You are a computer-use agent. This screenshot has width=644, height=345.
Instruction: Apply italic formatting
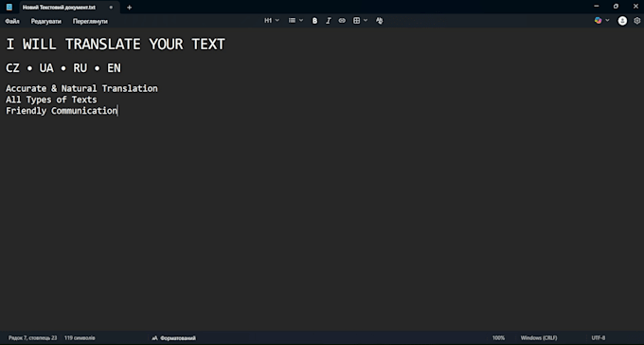coord(329,21)
